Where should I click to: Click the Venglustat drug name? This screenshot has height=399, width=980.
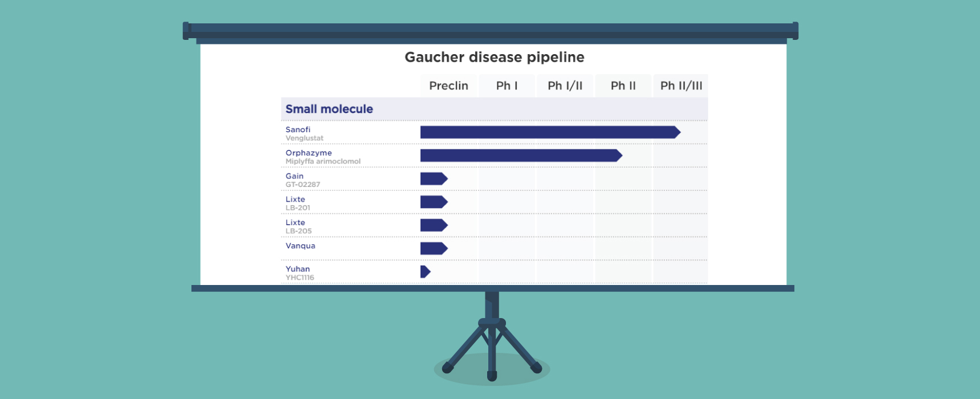[x=304, y=138]
